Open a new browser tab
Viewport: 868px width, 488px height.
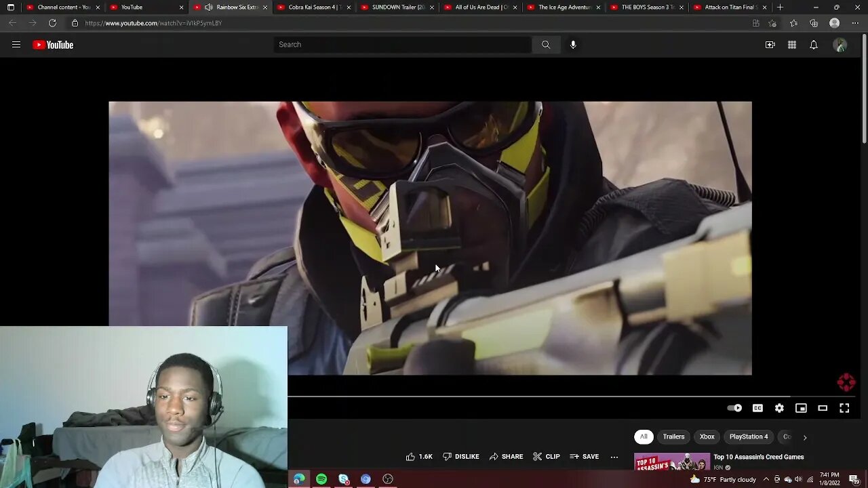[x=780, y=7]
